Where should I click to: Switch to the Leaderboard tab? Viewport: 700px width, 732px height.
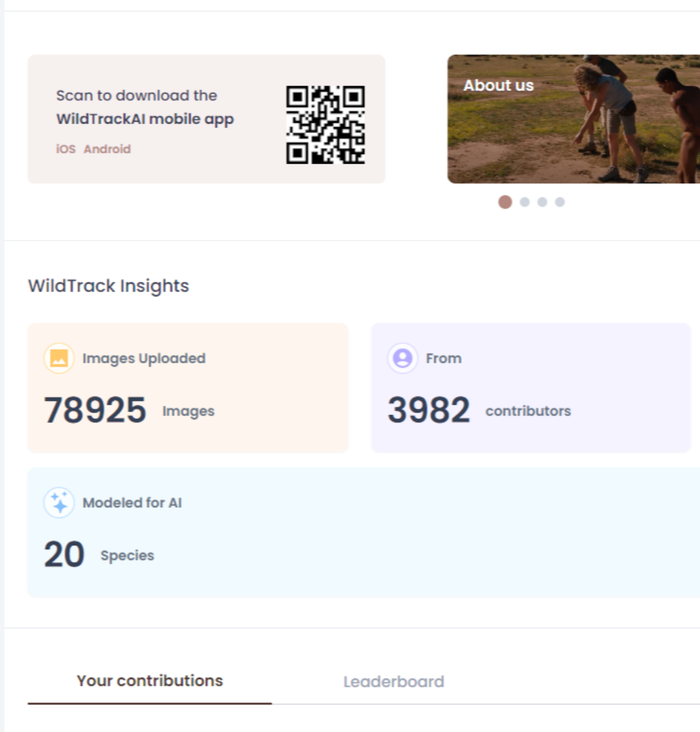[x=394, y=682]
